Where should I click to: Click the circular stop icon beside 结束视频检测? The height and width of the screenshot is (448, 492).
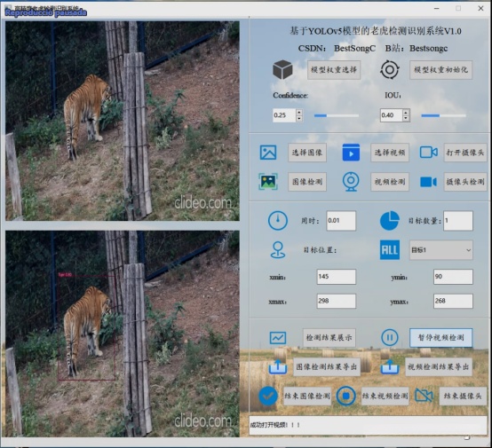(x=345, y=396)
